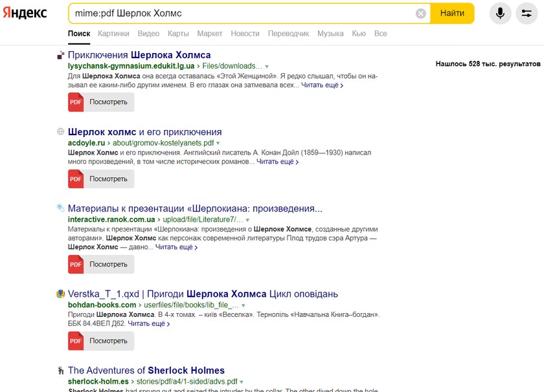Open the Музыка tab

click(x=330, y=34)
